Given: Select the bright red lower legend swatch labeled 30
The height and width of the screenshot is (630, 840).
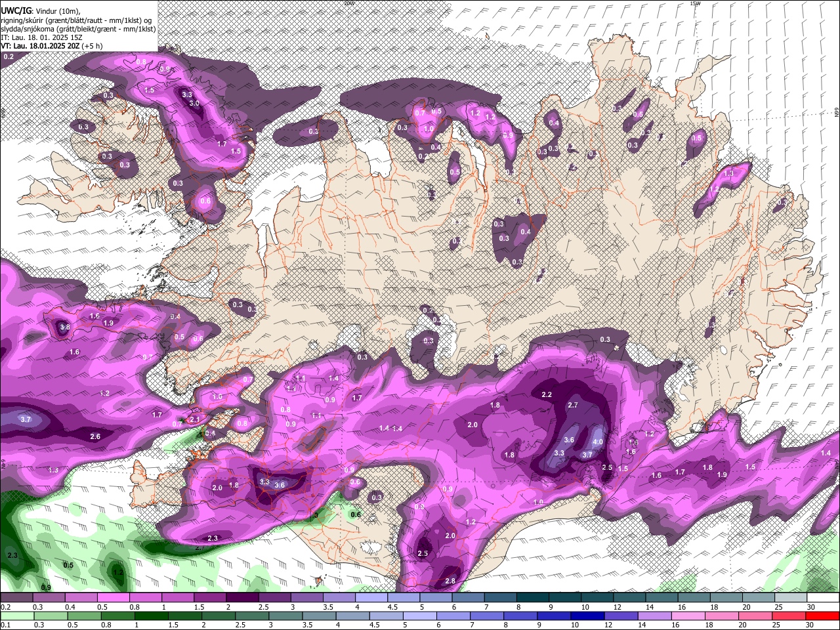Looking at the screenshot, I should (824, 616).
